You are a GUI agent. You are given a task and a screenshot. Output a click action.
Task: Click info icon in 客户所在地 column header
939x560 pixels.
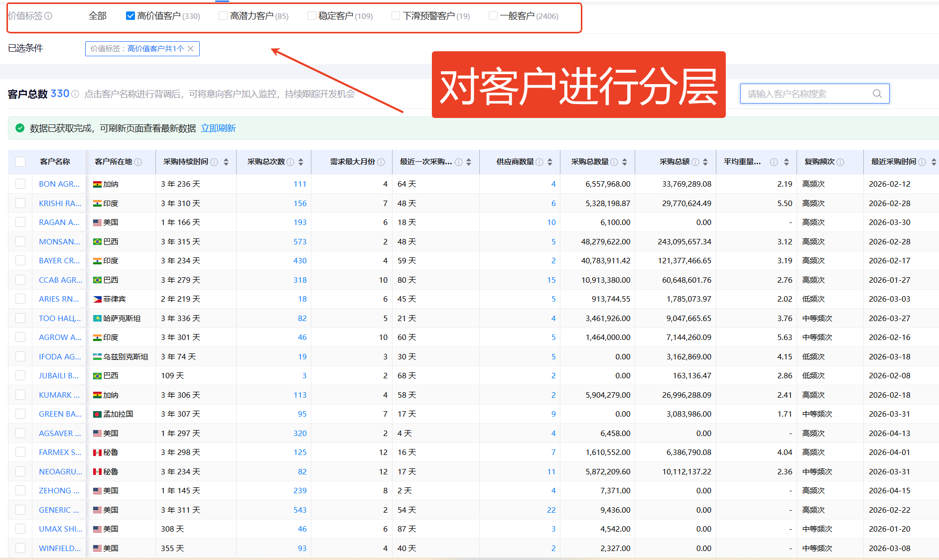click(138, 162)
